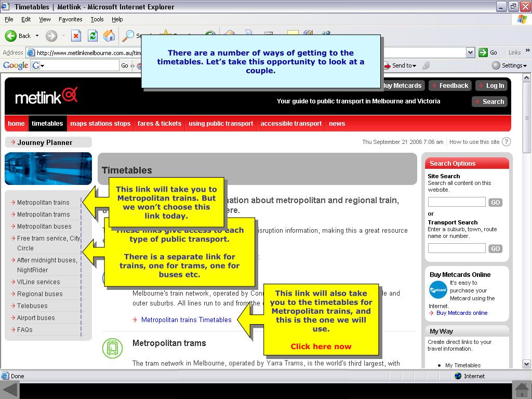Click the header Search button
This screenshot has height=399, width=532.
click(x=489, y=101)
